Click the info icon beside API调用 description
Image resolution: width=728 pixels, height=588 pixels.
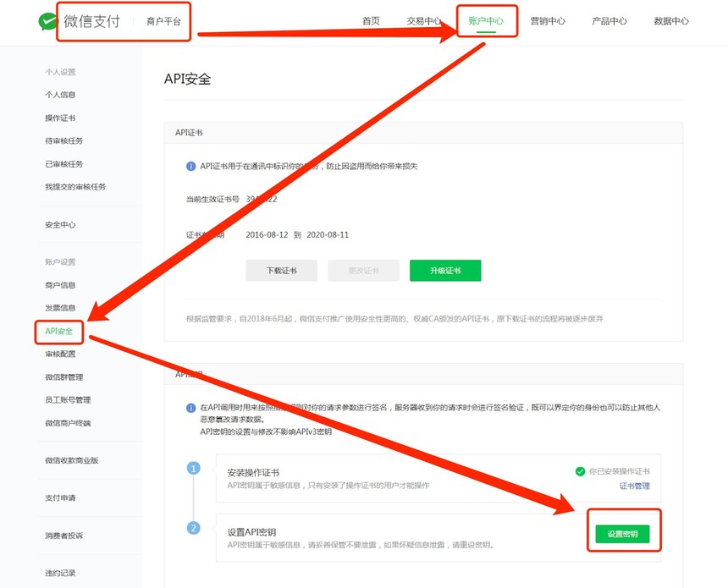pos(190,408)
